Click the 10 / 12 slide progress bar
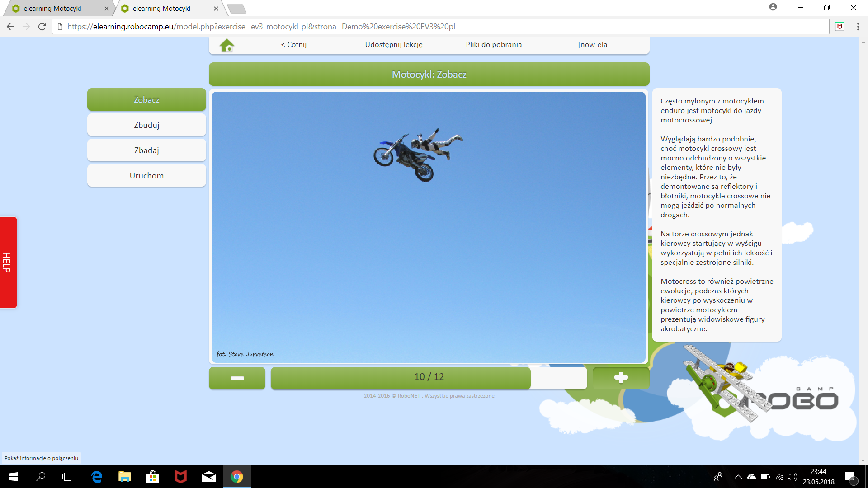The image size is (868, 488). click(429, 378)
